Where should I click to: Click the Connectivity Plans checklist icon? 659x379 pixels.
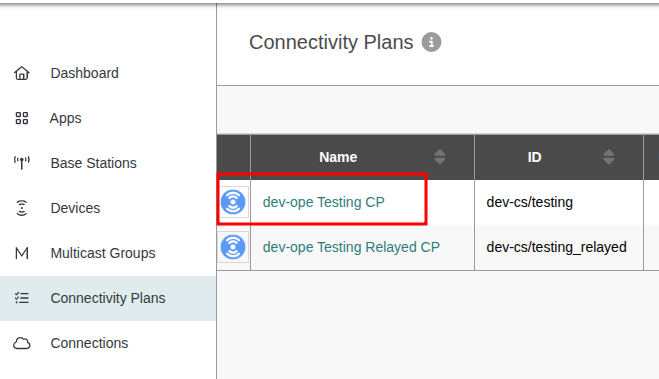[22, 298]
